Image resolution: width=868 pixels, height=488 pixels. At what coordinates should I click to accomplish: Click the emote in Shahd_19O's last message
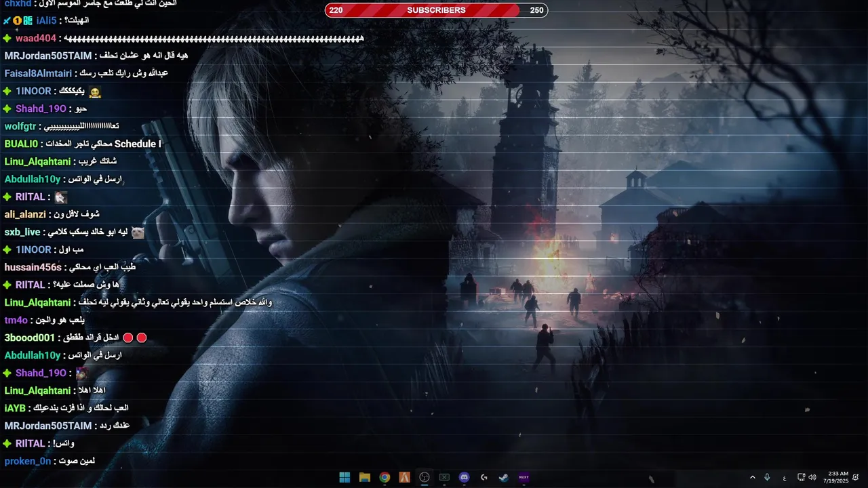pyautogui.click(x=81, y=373)
